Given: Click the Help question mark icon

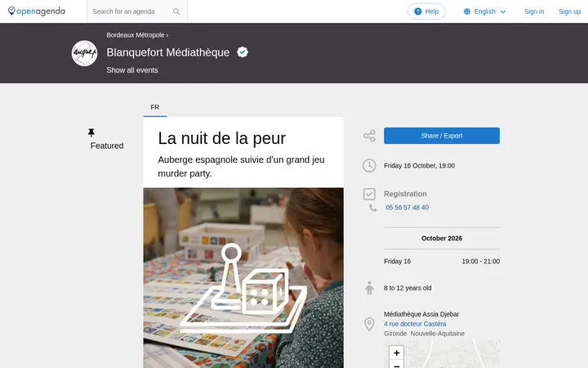Looking at the screenshot, I should pos(418,11).
